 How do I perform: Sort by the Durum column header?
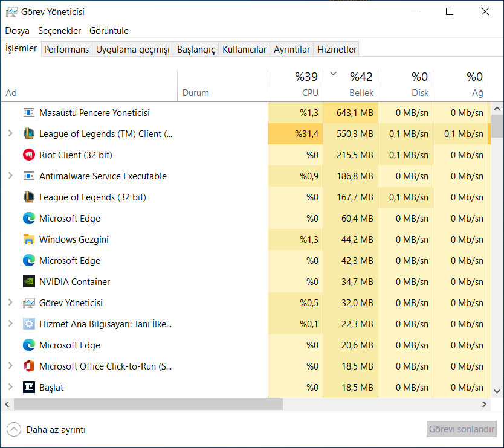pos(222,85)
